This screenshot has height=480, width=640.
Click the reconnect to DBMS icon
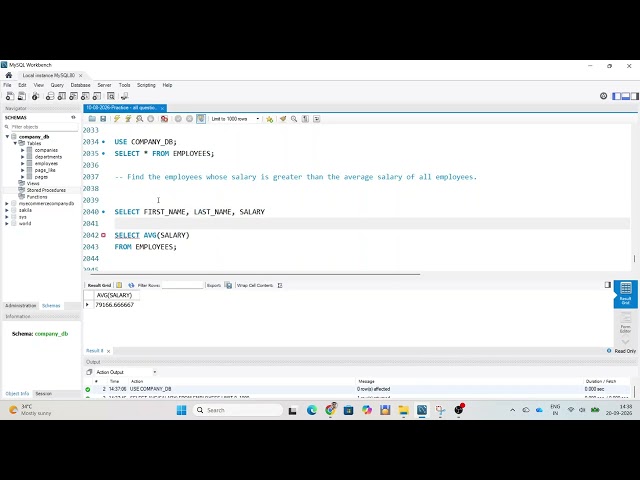124,96
